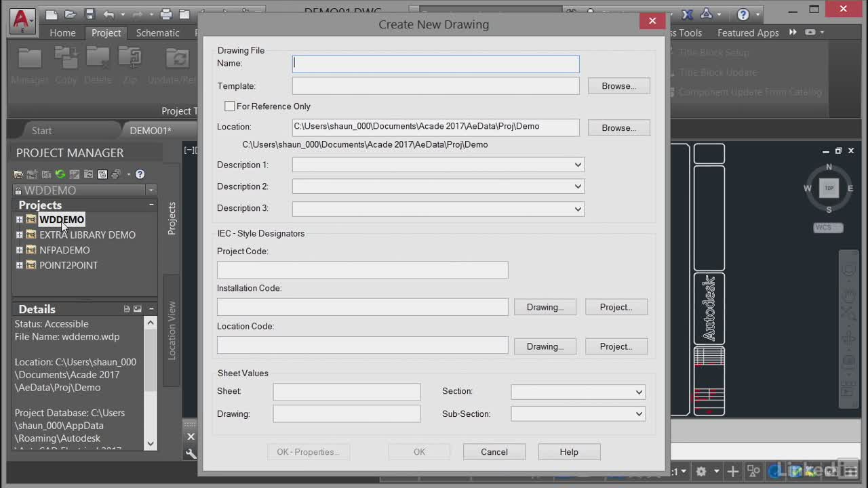This screenshot has height=488, width=868.
Task: Click the Drawing List Display Configuration icon
Action: click(102, 174)
